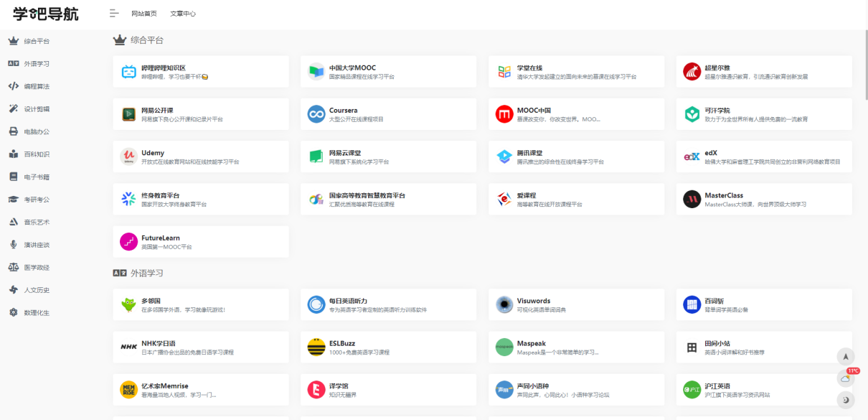Open 文章中心 in the top navigation

point(183,14)
